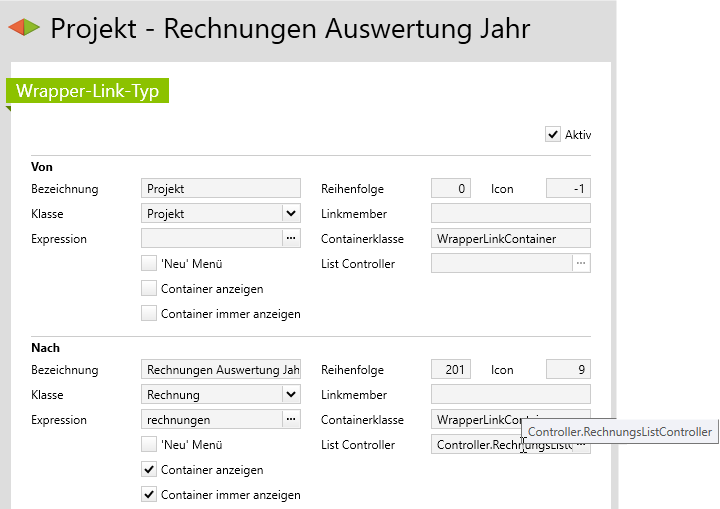Viewport: 720px width, 509px height.
Task: Select the Wrapper-Link-Typ tab
Action: point(88,91)
